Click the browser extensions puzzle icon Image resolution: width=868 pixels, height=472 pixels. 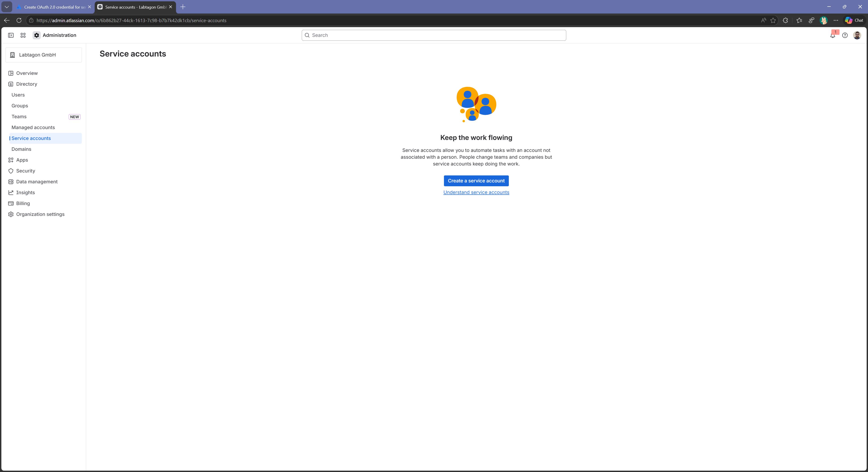tap(785, 21)
